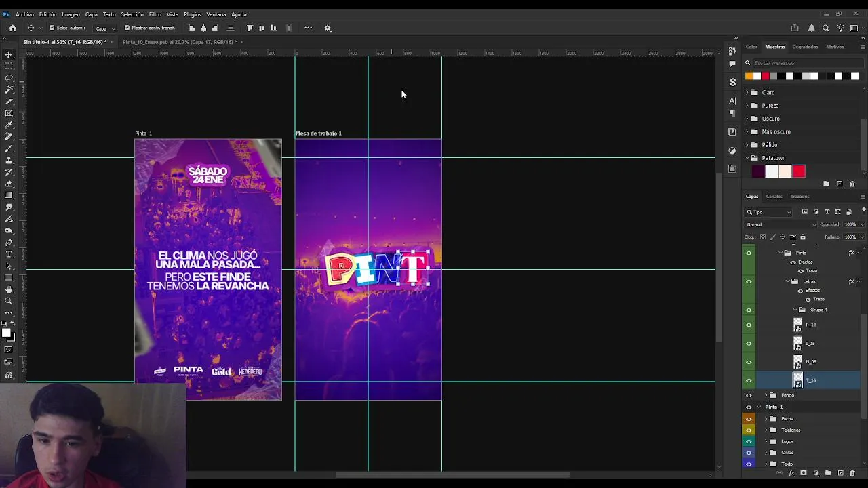Pick the red Patatown swatch
Image resolution: width=868 pixels, height=488 pixels.
coord(799,171)
